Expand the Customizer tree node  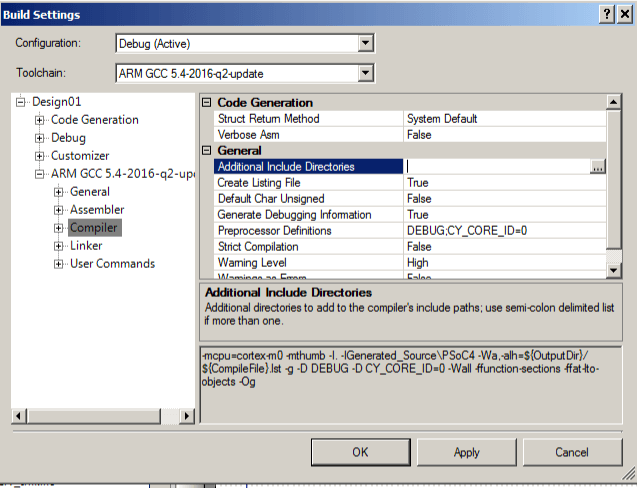[39, 156]
